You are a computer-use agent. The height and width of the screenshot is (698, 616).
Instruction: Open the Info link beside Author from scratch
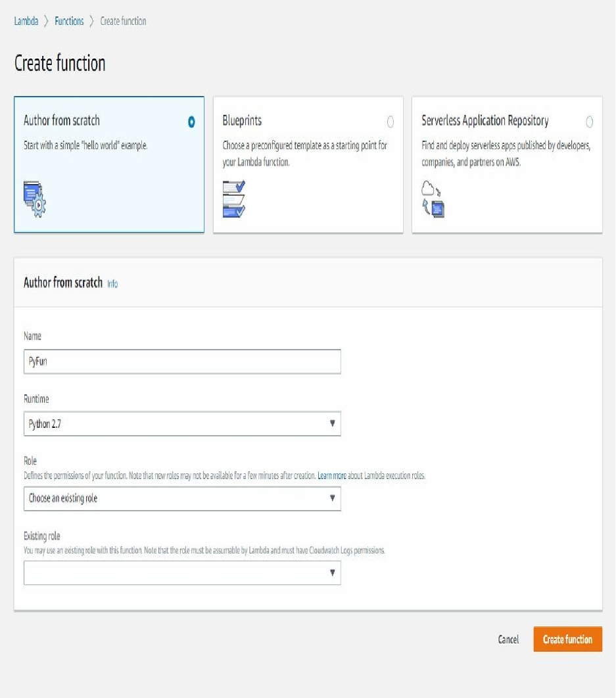(x=112, y=284)
